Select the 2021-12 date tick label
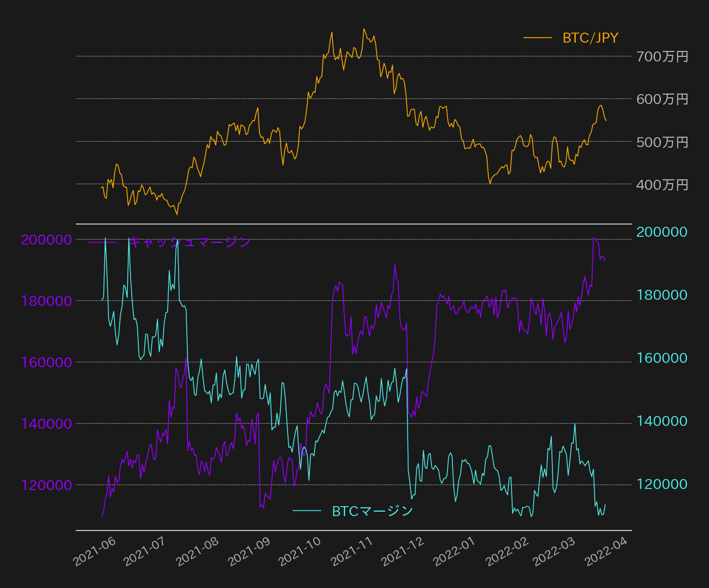The height and width of the screenshot is (588, 709). coord(403,551)
